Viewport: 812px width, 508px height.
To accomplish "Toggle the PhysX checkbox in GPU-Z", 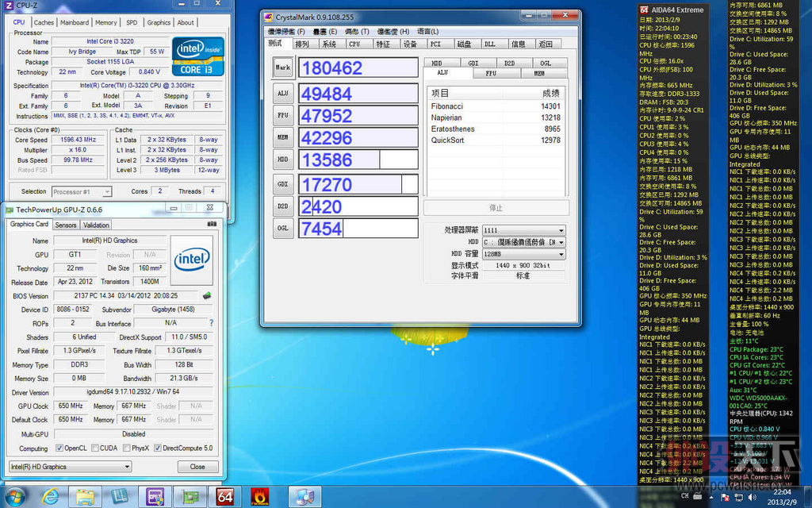I will 126,448.
